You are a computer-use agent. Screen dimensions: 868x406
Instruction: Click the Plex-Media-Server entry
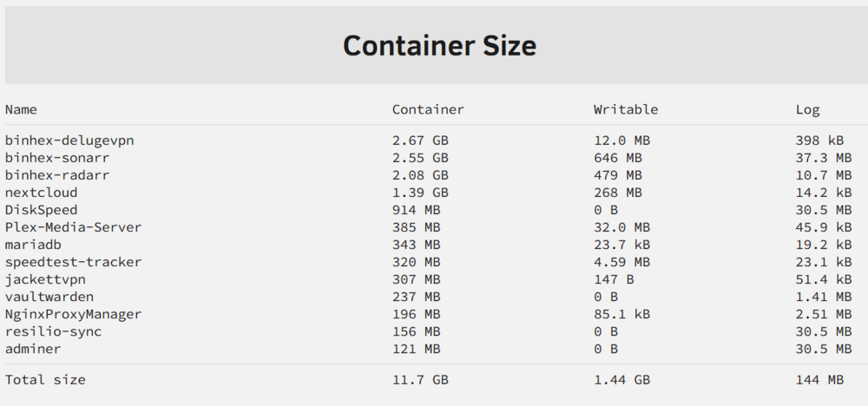point(74,227)
